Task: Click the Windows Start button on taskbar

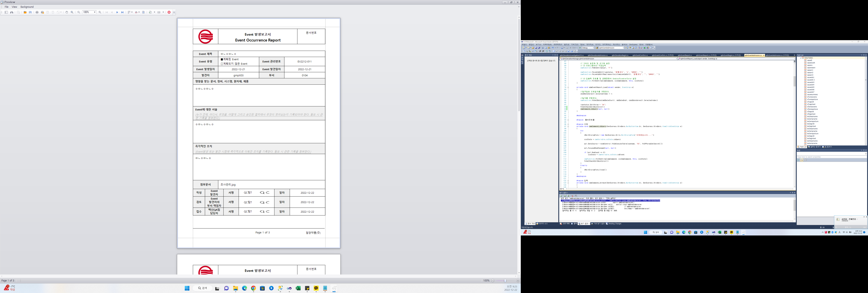Action: coord(187,288)
